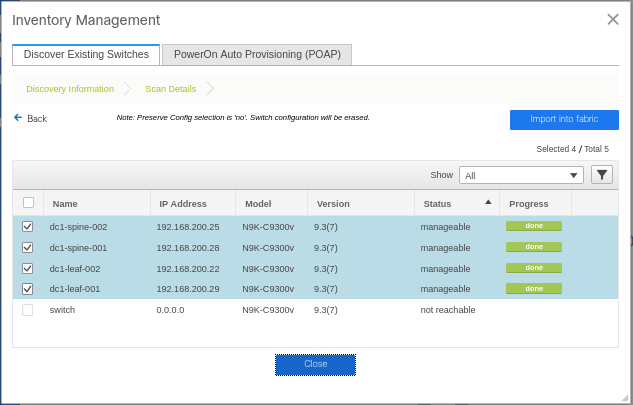
Task: Click chevron after Discovery Information step
Action: point(128,88)
